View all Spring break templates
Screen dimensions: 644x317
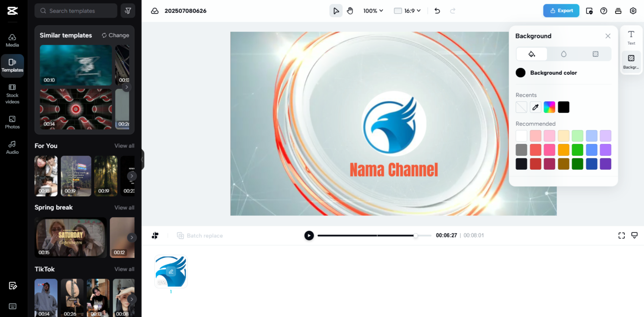point(124,207)
